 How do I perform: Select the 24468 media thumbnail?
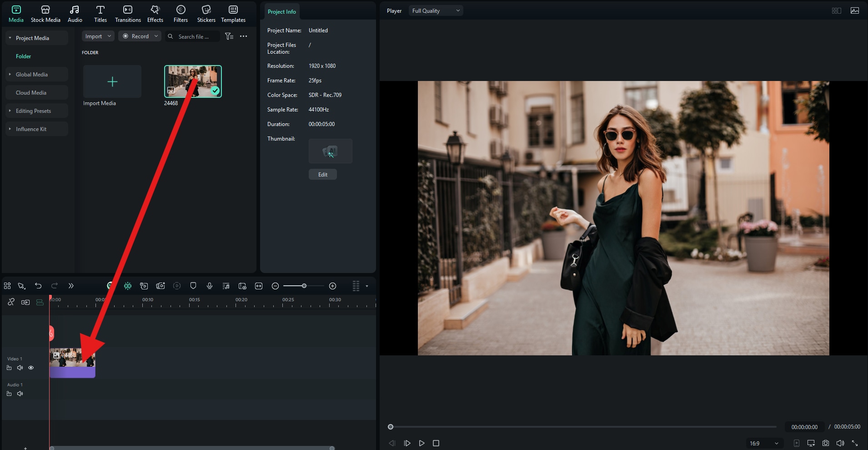(x=193, y=81)
